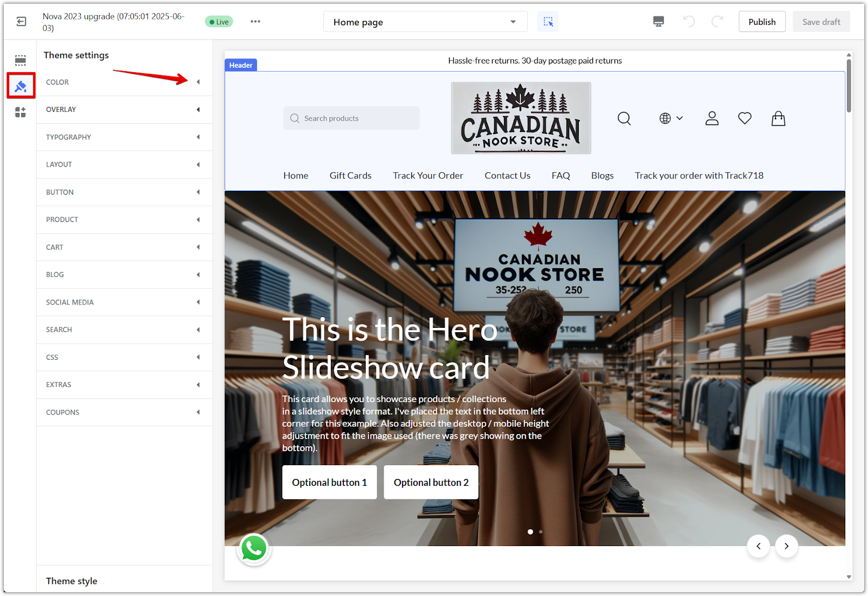Screen dimensions: 868x596
Task: Go to previous slide arrow
Action: pyautogui.click(x=758, y=546)
